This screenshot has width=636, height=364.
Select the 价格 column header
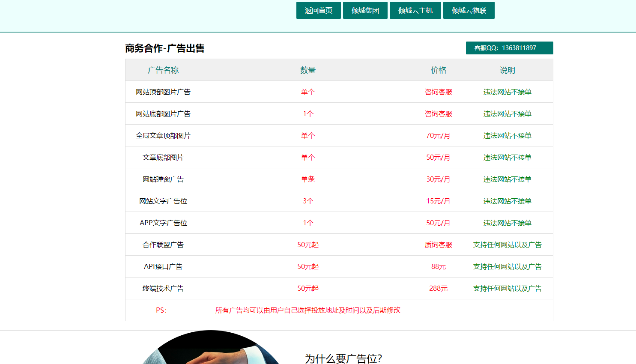(x=439, y=70)
